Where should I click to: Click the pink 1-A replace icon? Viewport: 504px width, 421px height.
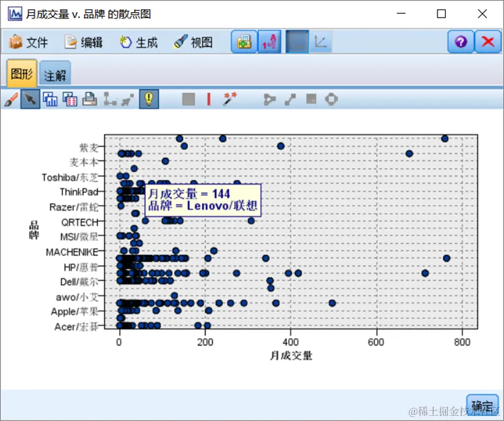point(269,42)
